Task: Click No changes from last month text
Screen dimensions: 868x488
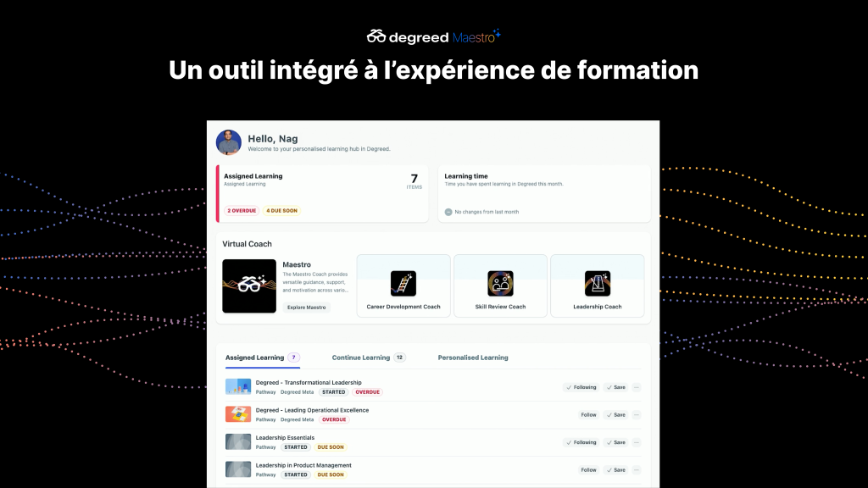Action: click(487, 212)
